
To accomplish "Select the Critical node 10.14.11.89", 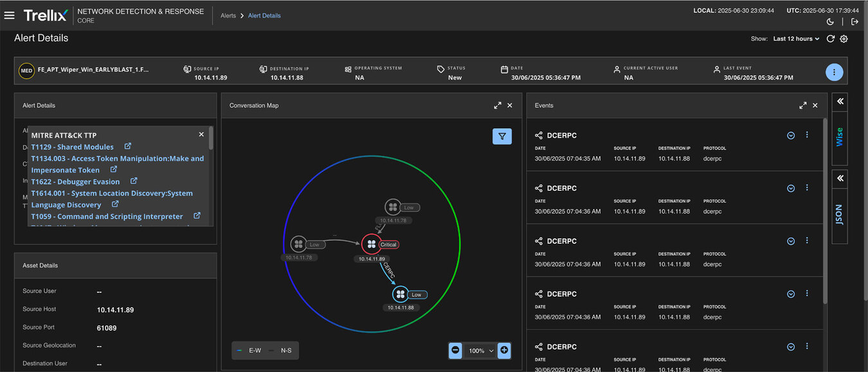I will point(371,244).
